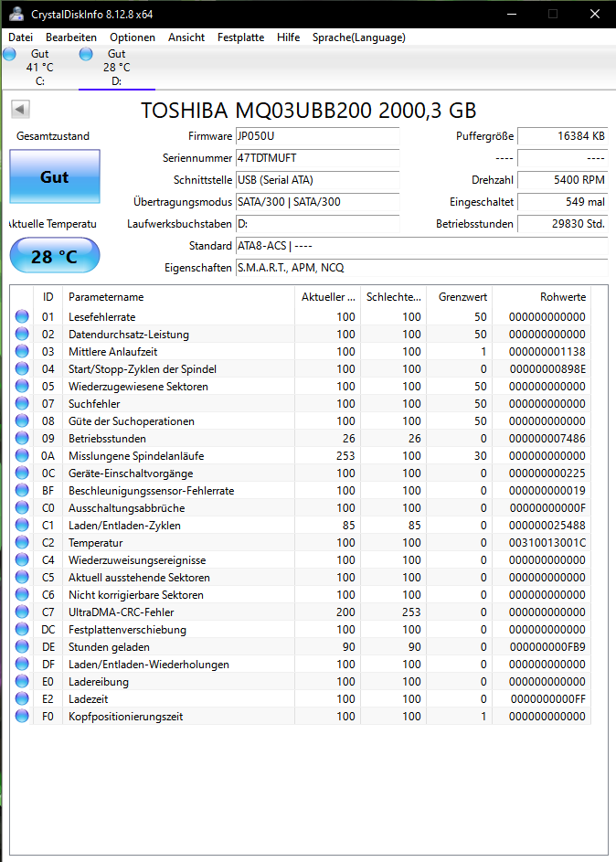The image size is (616, 862).
Task: Click the Firmware field JP050U
Action: (x=318, y=136)
